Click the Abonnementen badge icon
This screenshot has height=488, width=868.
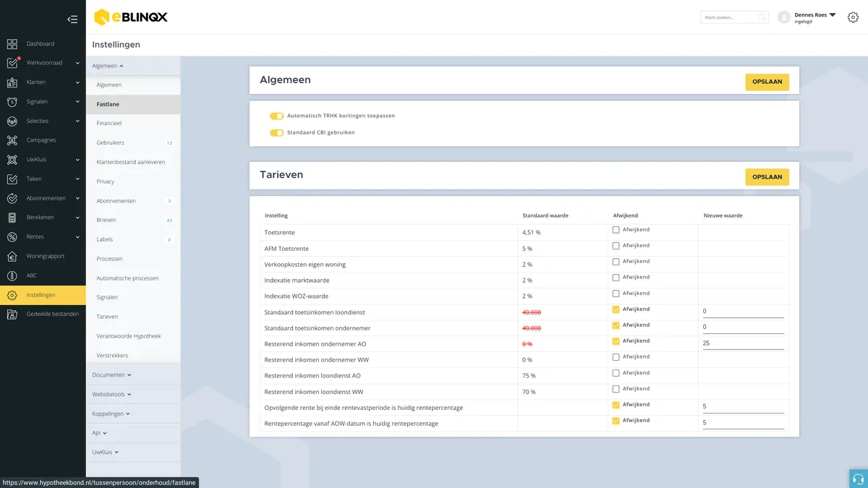[x=12, y=198]
